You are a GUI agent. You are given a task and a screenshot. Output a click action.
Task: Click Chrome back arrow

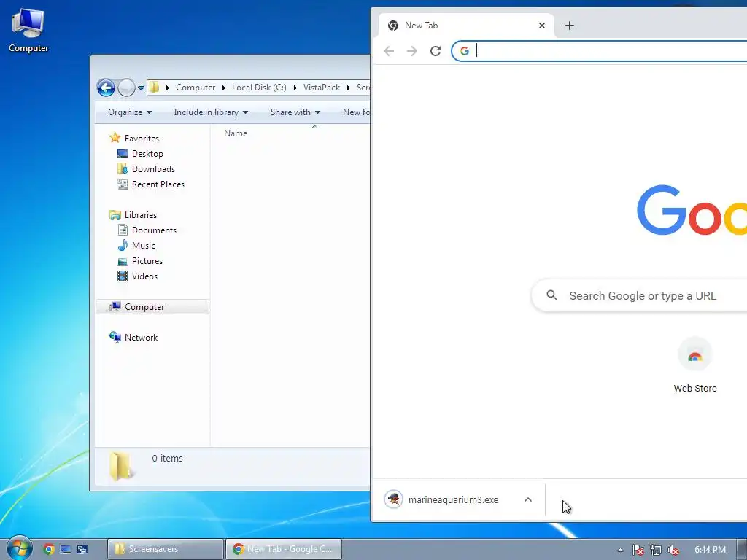pyautogui.click(x=389, y=51)
